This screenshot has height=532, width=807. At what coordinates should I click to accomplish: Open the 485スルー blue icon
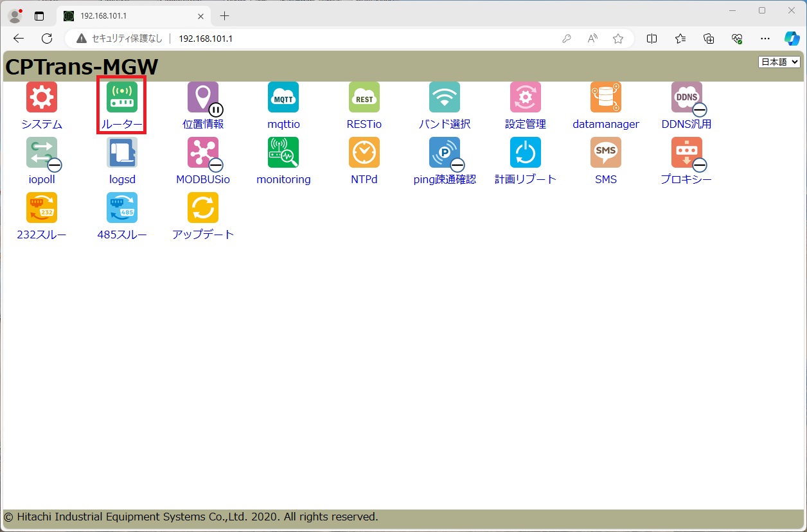tap(122, 208)
